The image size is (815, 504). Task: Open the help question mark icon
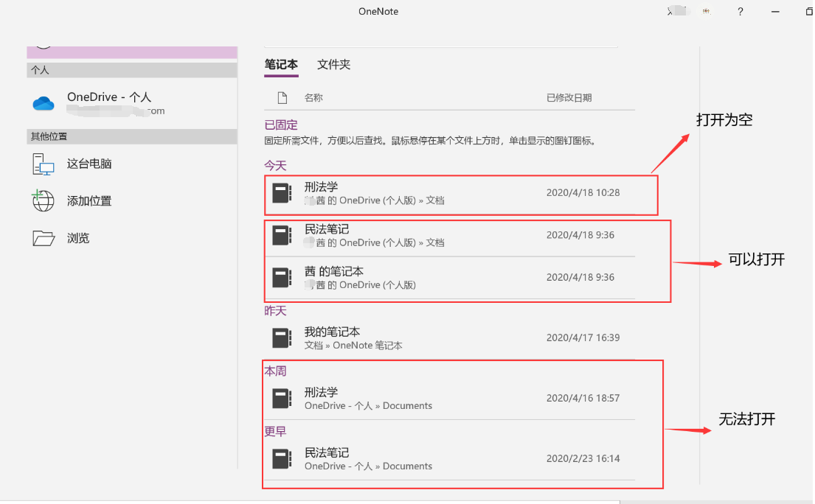pos(741,11)
